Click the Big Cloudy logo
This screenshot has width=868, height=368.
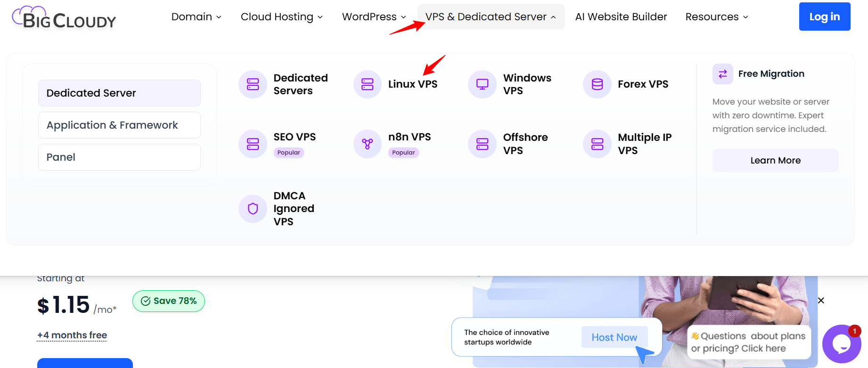[x=64, y=18]
